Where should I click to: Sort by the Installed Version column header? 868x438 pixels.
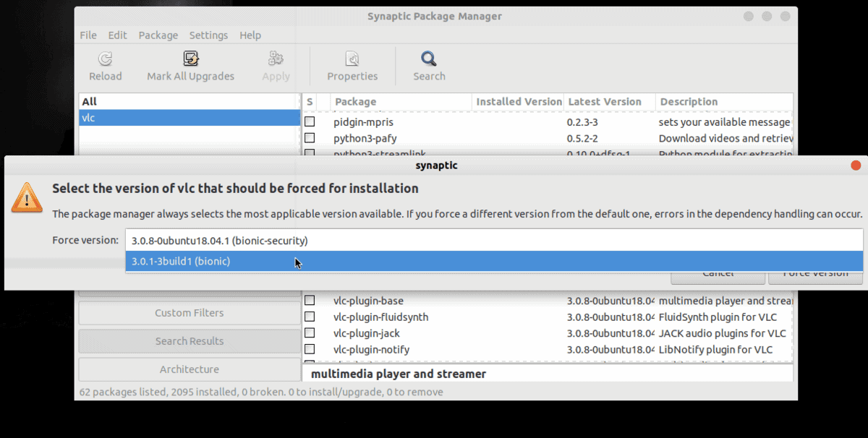(519, 102)
